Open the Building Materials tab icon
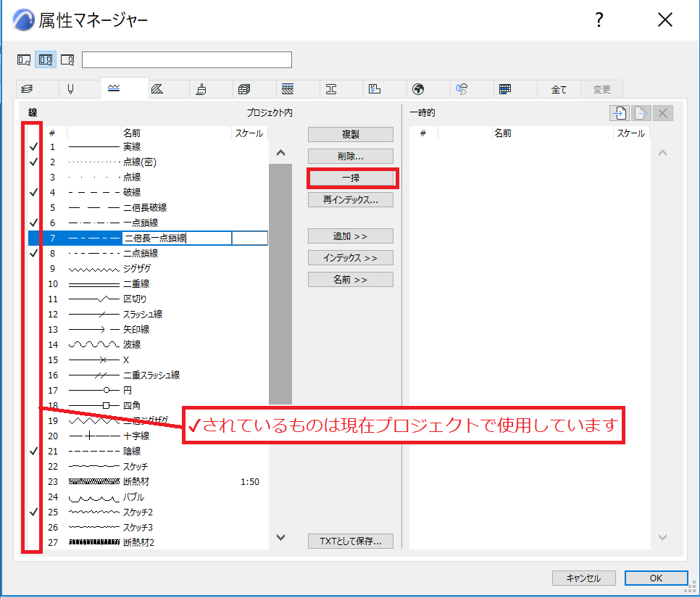This screenshot has width=700, height=598. coord(244,89)
